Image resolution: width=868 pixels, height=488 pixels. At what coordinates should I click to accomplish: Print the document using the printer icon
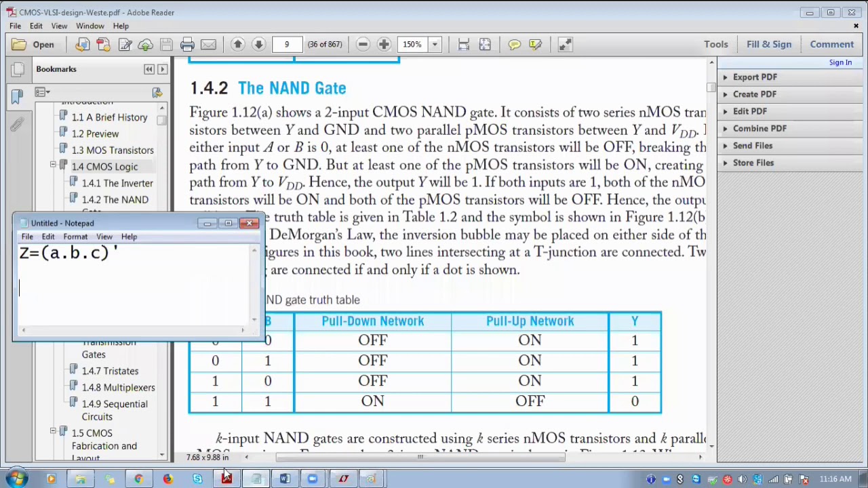[x=187, y=45]
